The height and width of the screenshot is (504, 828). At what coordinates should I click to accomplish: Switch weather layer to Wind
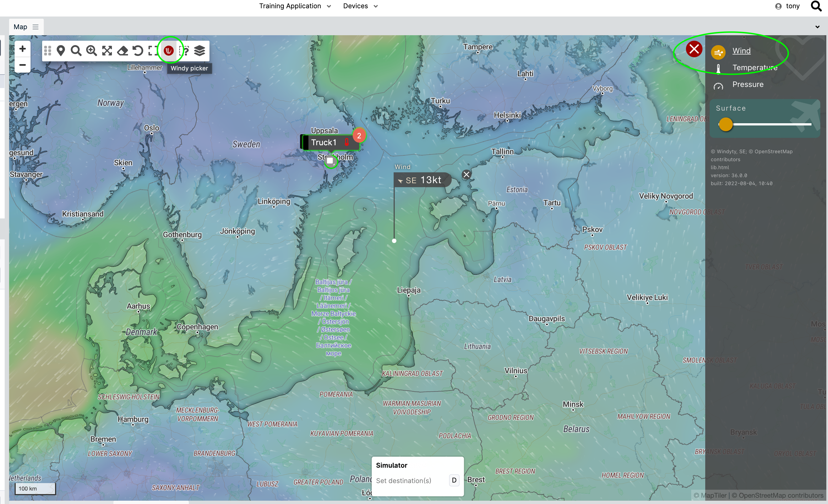741,51
